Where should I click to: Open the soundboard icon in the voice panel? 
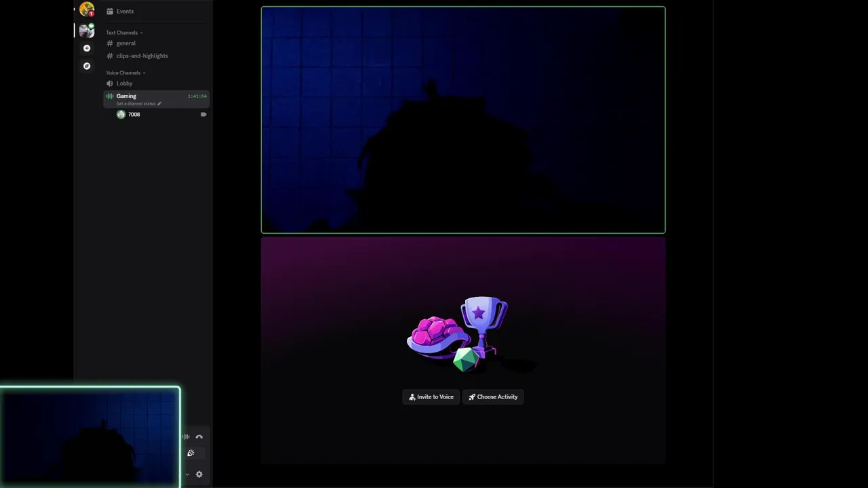[191, 453]
